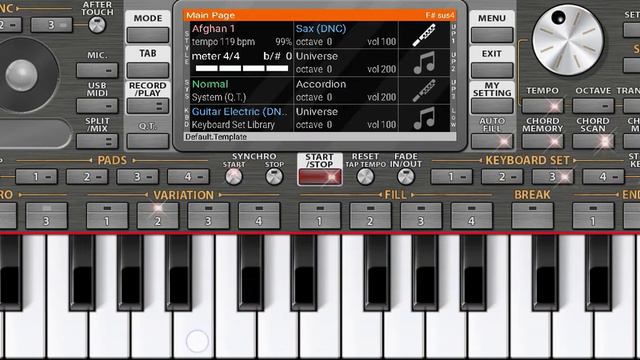This screenshot has width=640, height=360.
Task: Select Keyboard Set 4
Action: point(603,177)
